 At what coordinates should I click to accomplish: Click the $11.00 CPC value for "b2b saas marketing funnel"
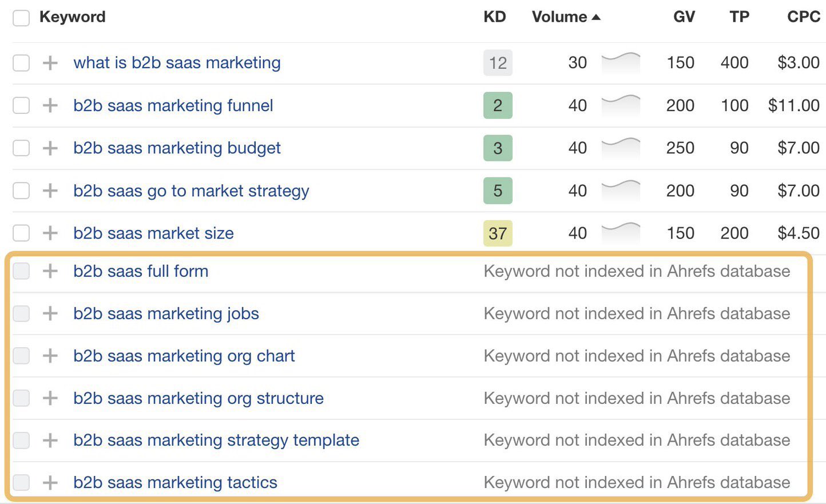(x=795, y=105)
